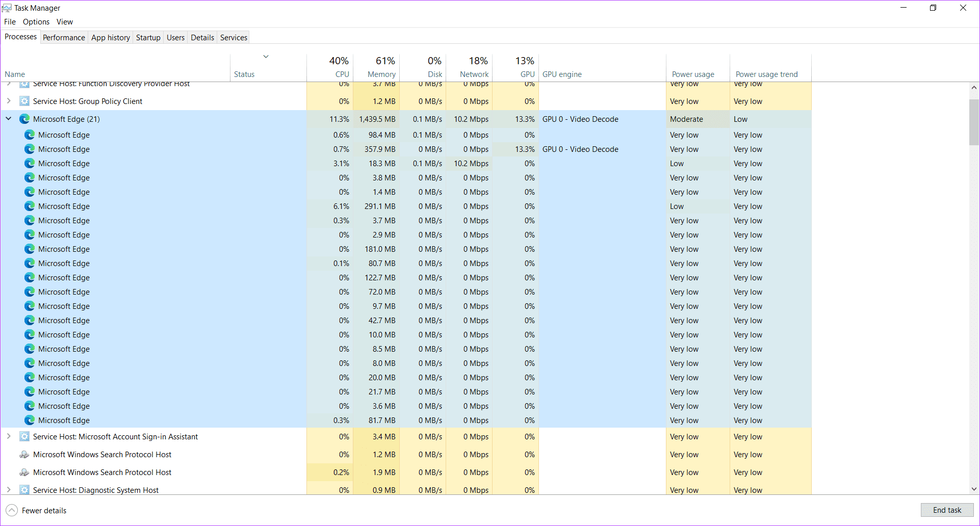Sort by the Disk column header

(423, 67)
